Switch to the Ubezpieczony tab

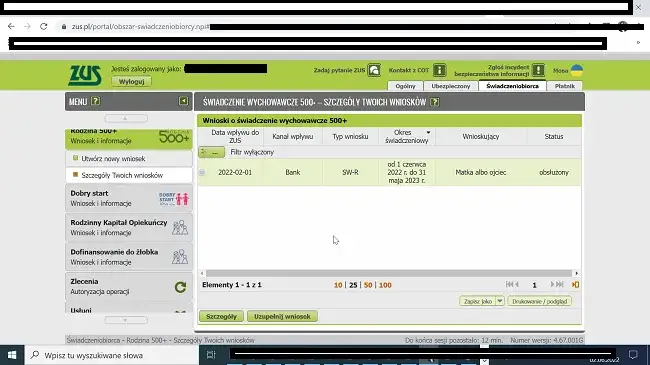click(x=451, y=86)
